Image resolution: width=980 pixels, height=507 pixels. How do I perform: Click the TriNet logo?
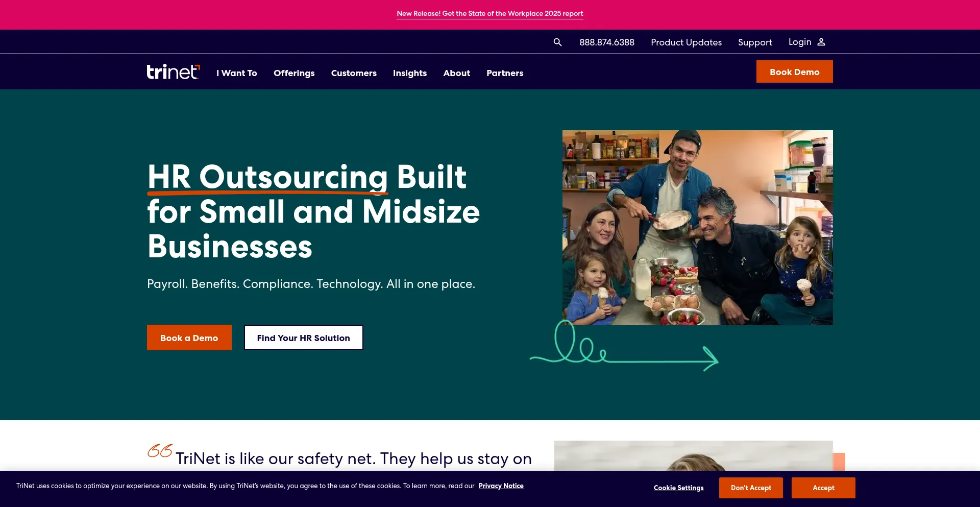(174, 72)
